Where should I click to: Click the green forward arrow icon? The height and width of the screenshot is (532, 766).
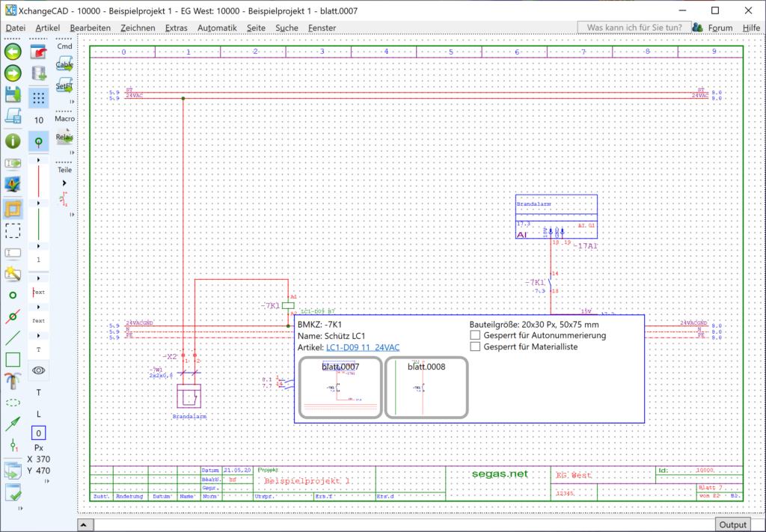(x=13, y=73)
